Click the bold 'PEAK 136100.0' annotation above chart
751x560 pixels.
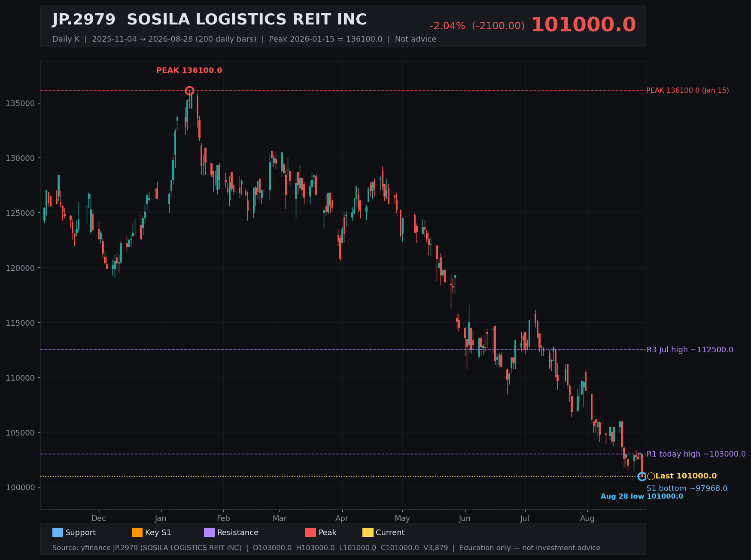click(189, 70)
